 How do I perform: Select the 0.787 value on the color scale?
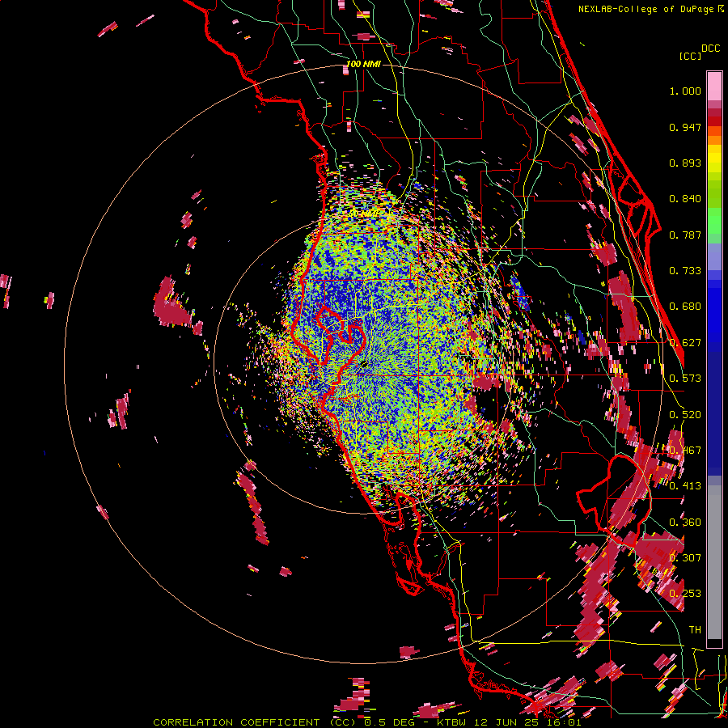(685, 235)
